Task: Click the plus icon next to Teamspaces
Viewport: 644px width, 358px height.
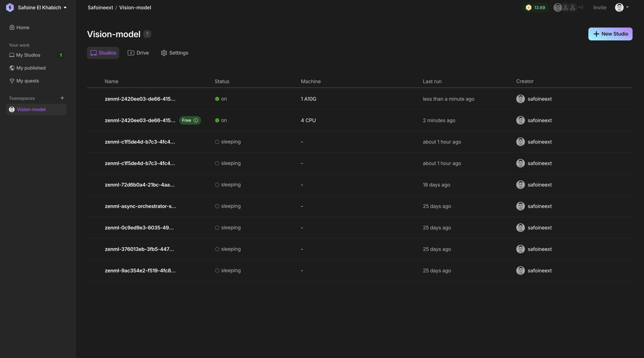Action: tap(62, 98)
